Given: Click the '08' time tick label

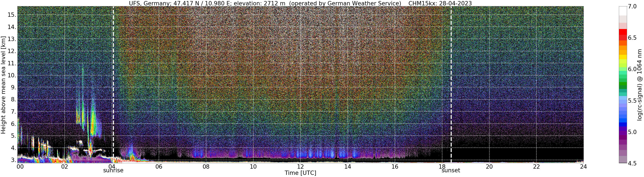Looking at the screenshot, I should click(x=206, y=166).
